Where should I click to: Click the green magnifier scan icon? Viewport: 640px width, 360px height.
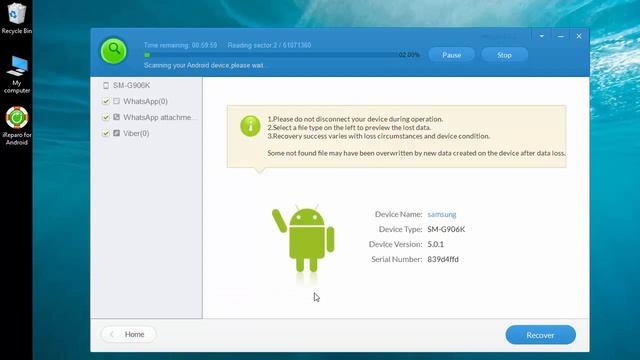(113, 51)
